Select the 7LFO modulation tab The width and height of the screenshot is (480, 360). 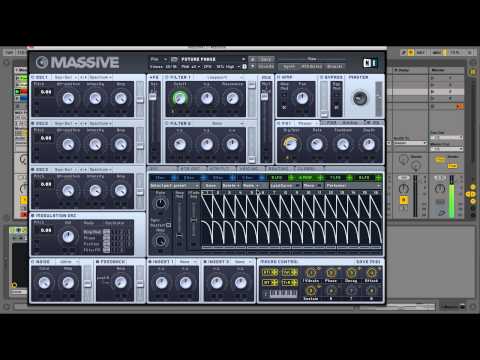pos(335,178)
